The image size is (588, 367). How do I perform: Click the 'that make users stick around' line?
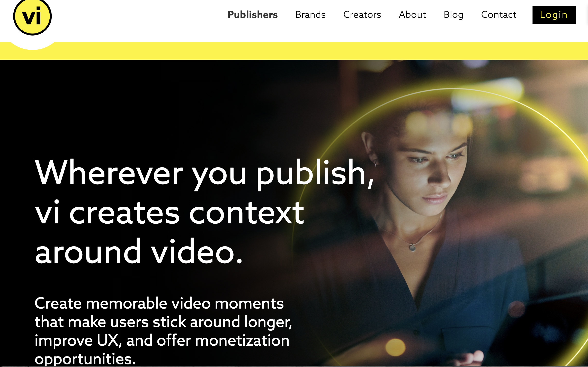(138, 322)
